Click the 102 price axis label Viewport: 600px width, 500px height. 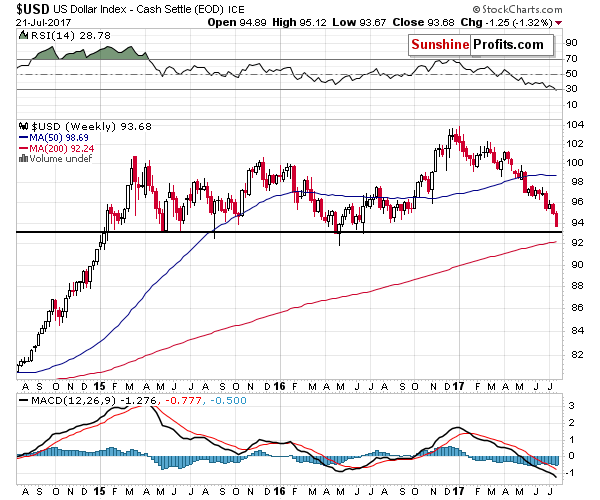575,144
